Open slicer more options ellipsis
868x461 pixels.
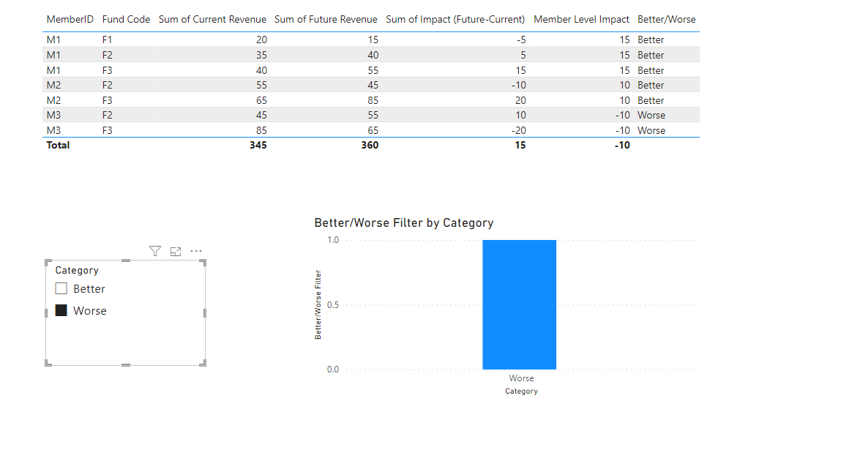coord(196,251)
